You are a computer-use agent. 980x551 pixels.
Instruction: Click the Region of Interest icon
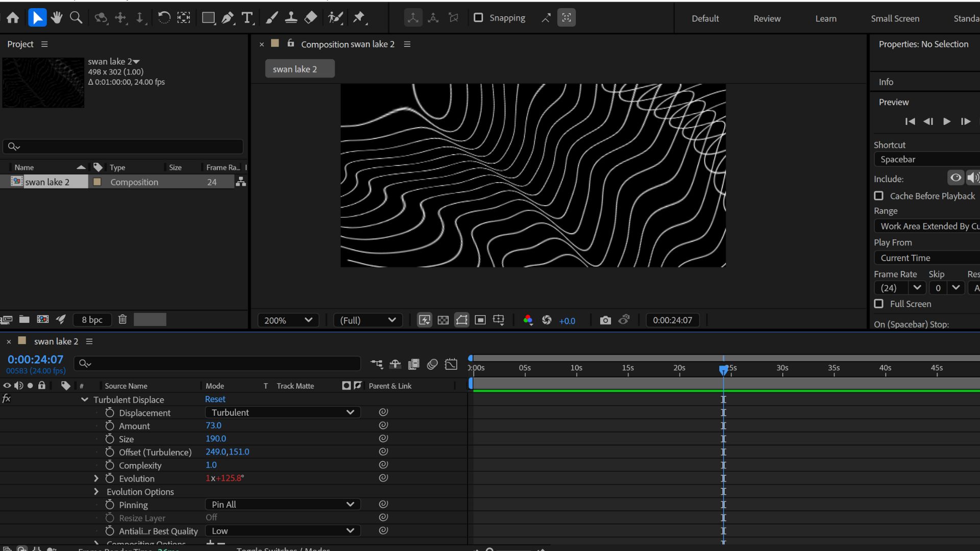tap(480, 320)
